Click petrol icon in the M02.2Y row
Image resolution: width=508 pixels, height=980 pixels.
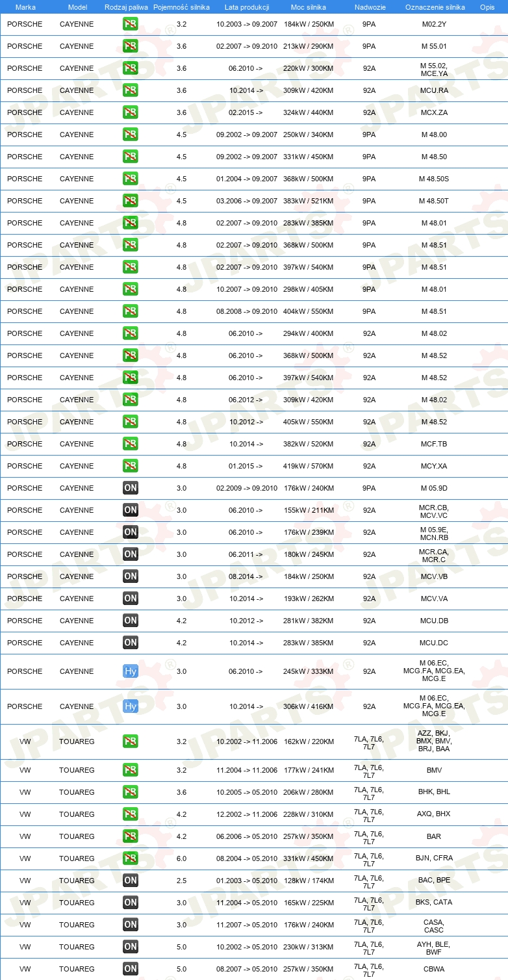click(x=130, y=24)
